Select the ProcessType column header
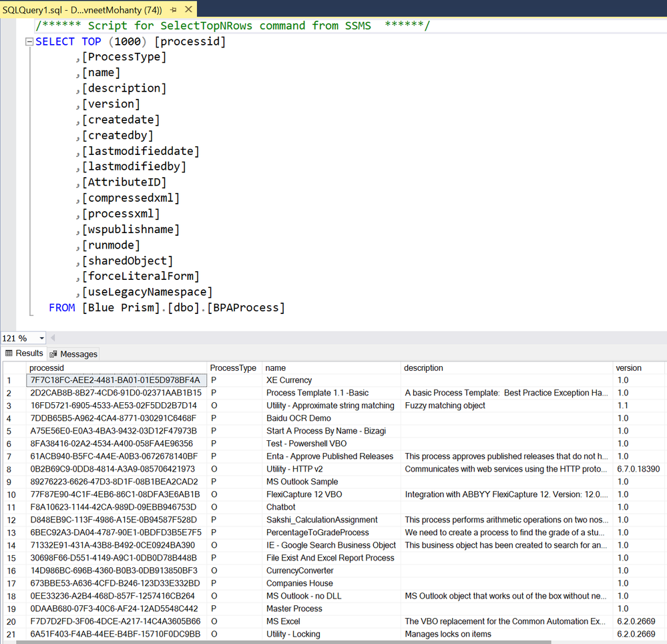 click(x=233, y=368)
